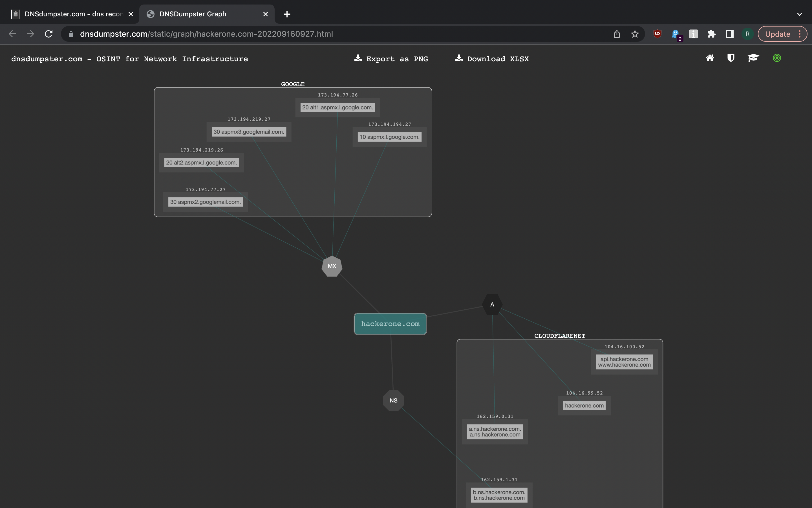Click the gray info extension icon
Screen dimensions: 812x508
[694, 34]
